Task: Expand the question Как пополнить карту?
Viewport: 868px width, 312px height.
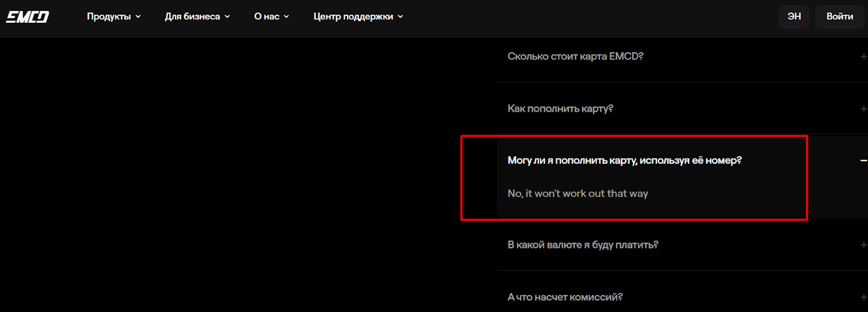Action: coord(560,109)
